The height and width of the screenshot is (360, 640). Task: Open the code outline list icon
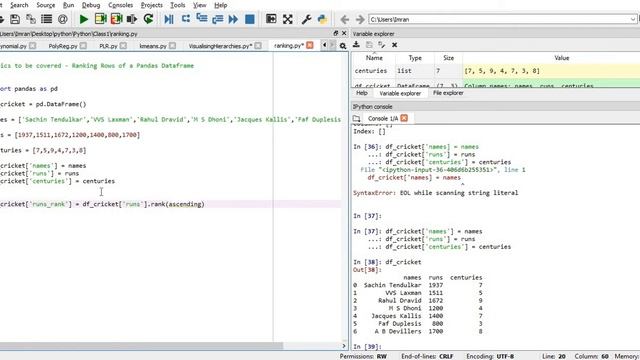pos(47,19)
